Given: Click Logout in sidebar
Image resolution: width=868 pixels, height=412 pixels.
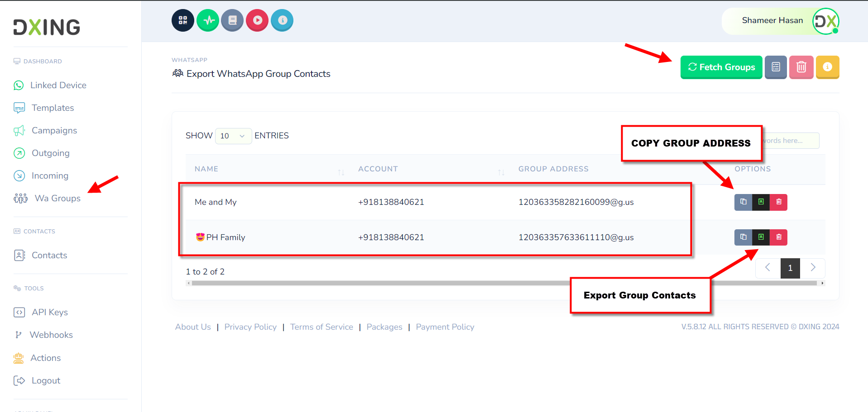Looking at the screenshot, I should [x=37, y=380].
